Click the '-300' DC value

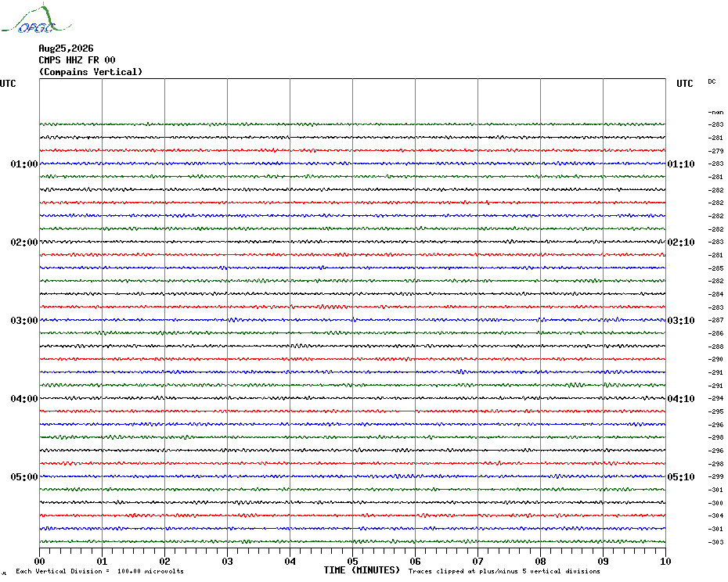716,503
